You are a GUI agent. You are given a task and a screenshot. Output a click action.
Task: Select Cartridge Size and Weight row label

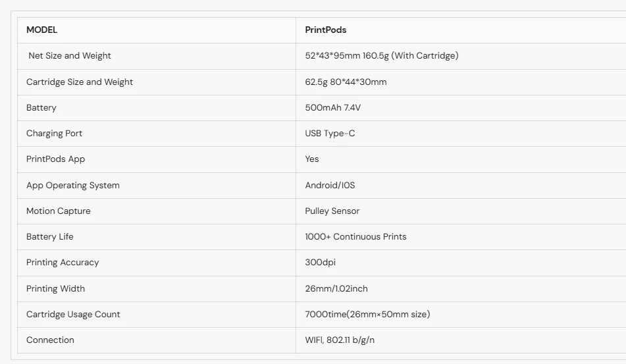(80, 82)
